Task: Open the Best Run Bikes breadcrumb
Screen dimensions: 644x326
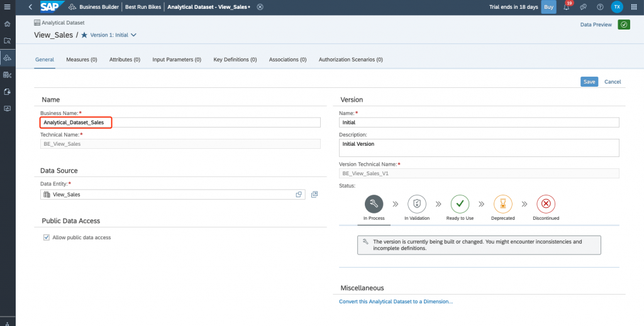Action: click(143, 7)
